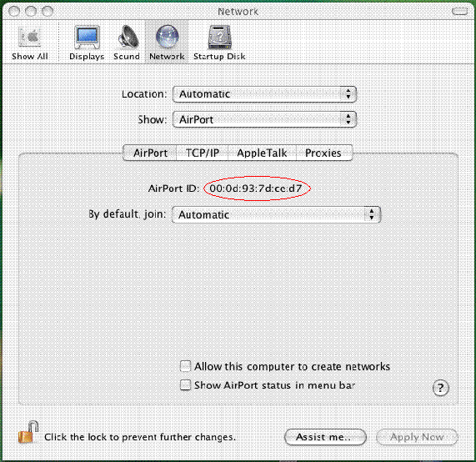476x462 pixels.
Task: Click the red close window button
Action: pos(14,12)
